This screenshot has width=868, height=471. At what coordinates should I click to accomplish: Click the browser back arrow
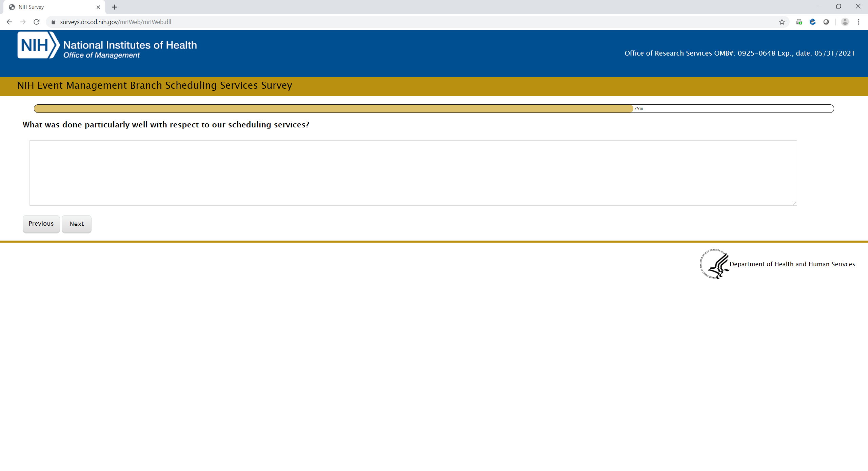[x=9, y=22]
